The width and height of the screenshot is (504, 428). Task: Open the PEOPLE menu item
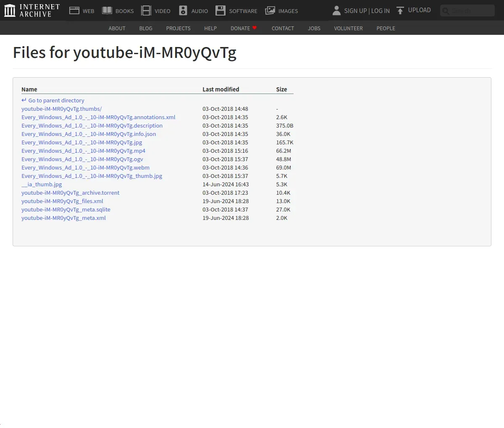click(386, 28)
